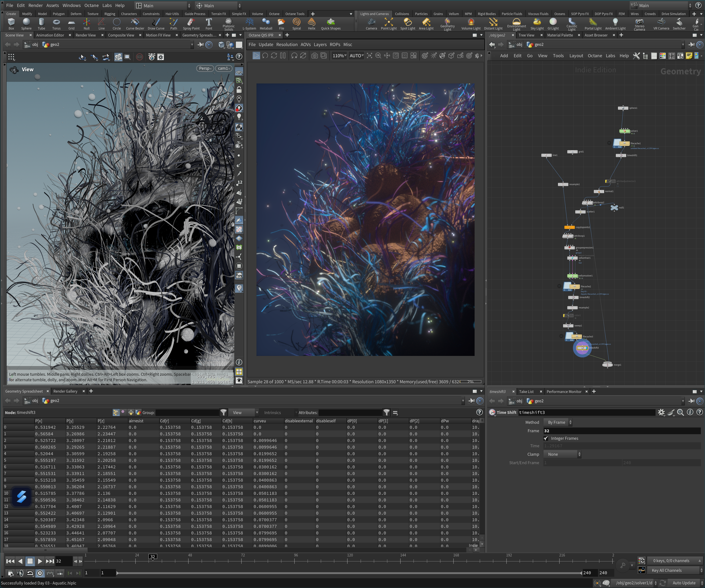Click the playback range slider bar

(349, 573)
